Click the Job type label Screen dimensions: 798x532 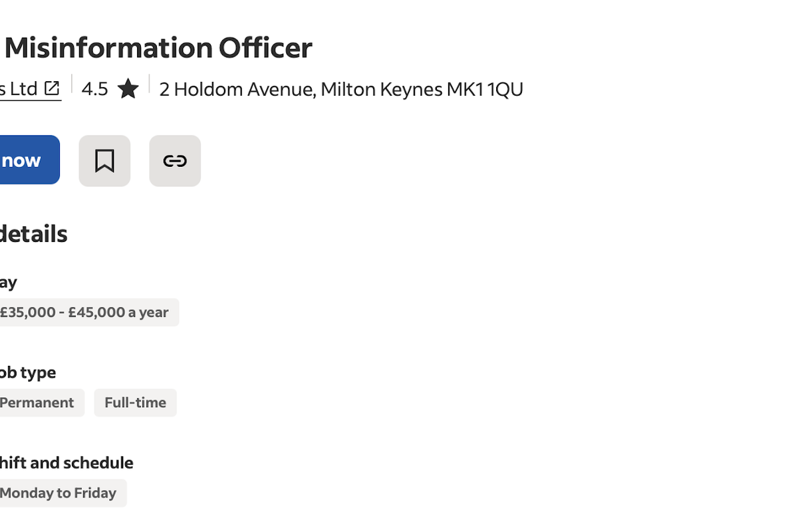tap(27, 372)
